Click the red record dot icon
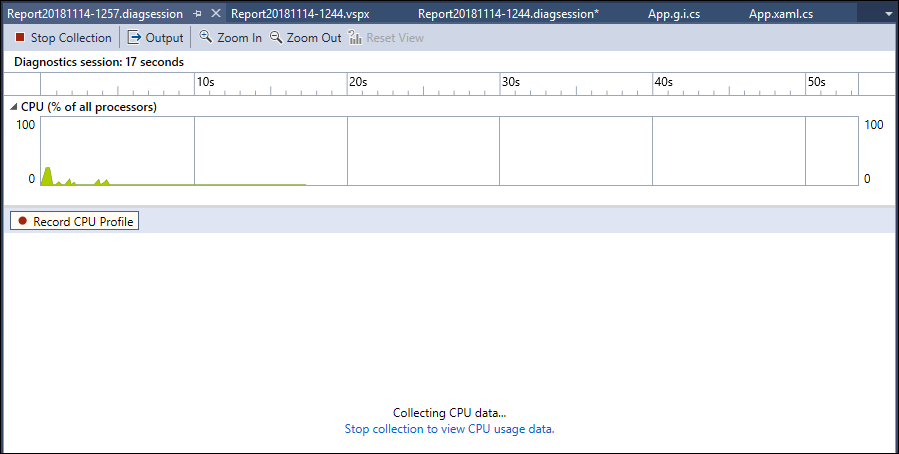 coord(22,221)
